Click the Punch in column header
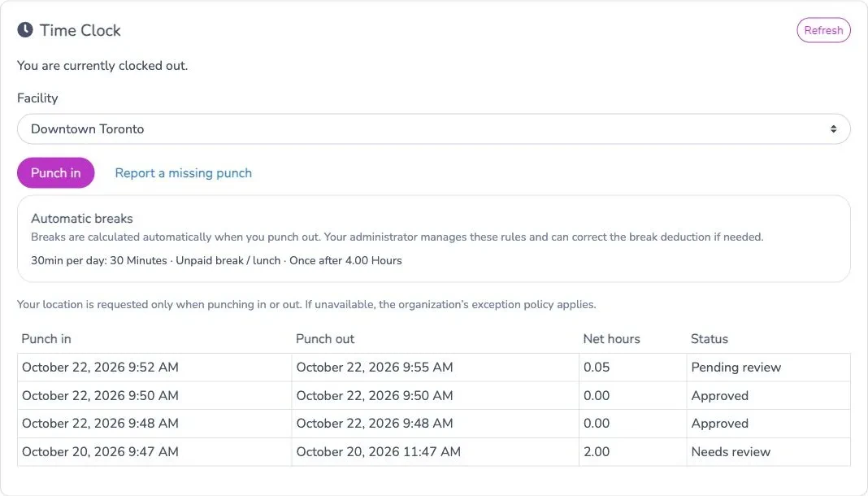This screenshot has height=496, width=868. 46,339
